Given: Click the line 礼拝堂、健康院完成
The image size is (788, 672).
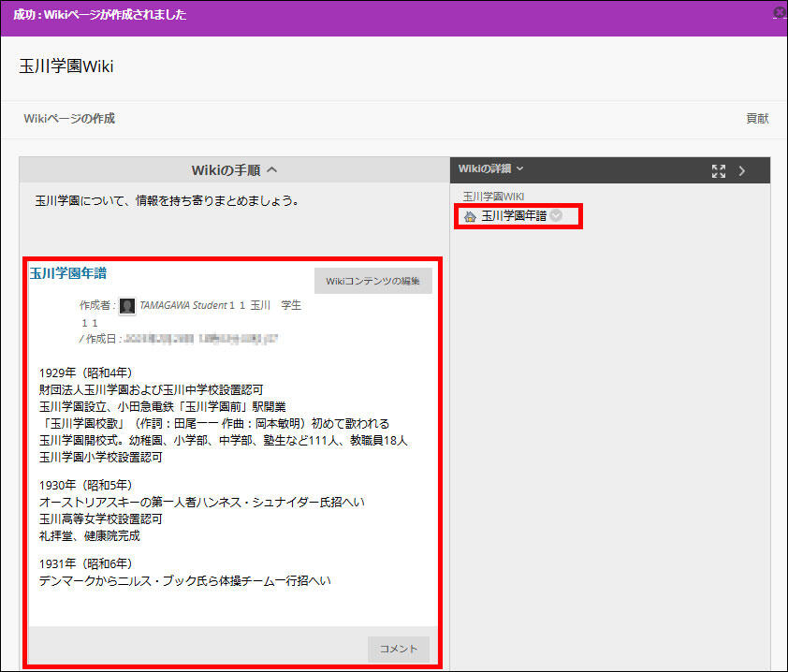Looking at the screenshot, I should pyautogui.click(x=90, y=536).
